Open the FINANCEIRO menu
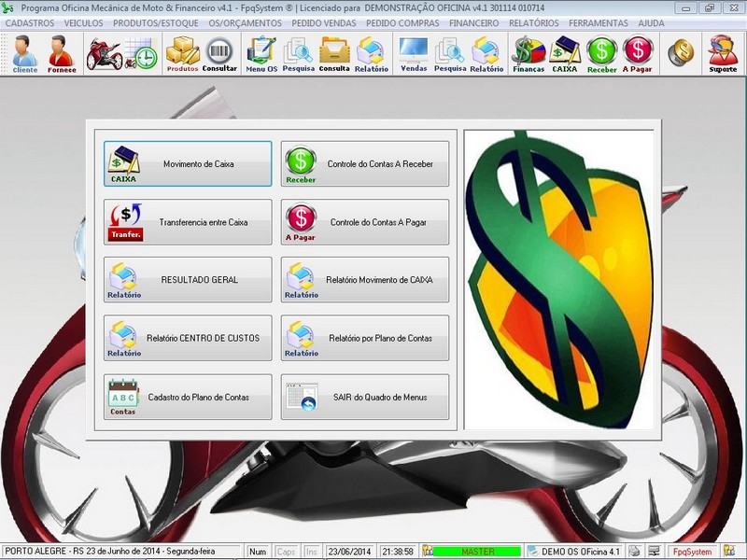 point(473,22)
